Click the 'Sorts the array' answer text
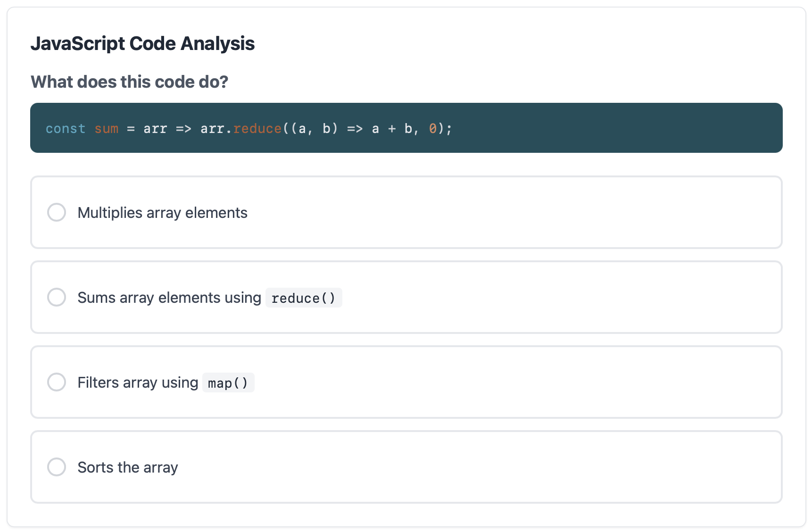The height and width of the screenshot is (532, 812). (128, 467)
